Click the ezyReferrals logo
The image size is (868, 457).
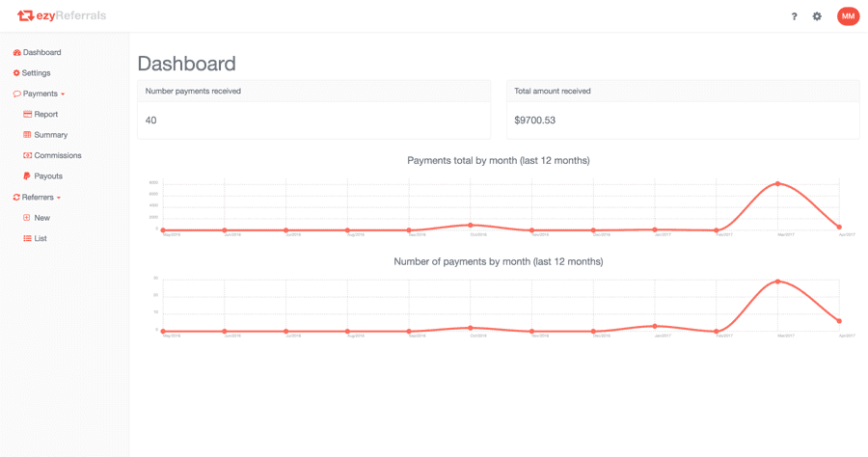click(62, 16)
